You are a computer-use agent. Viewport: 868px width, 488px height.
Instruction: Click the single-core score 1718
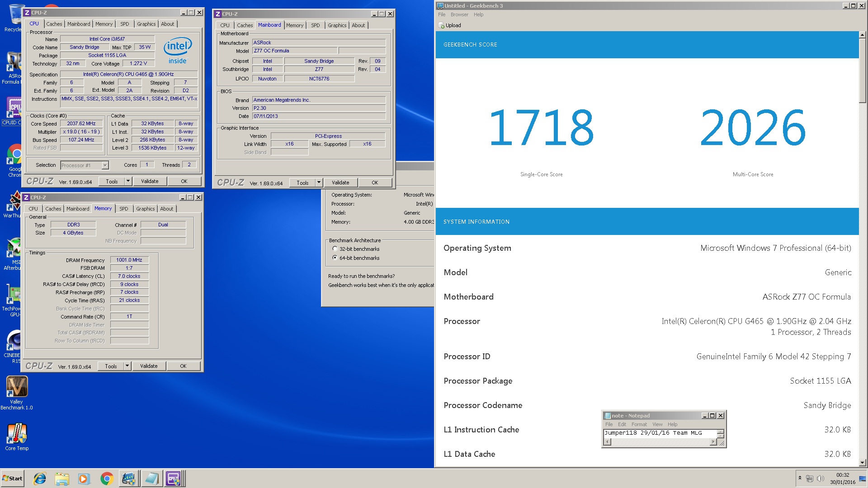pyautogui.click(x=541, y=127)
